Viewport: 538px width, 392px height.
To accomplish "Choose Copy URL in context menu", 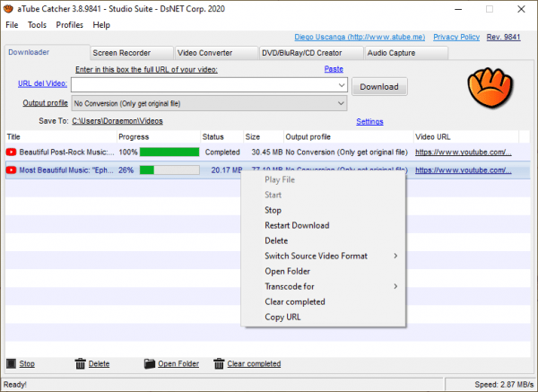I will 323,317.
